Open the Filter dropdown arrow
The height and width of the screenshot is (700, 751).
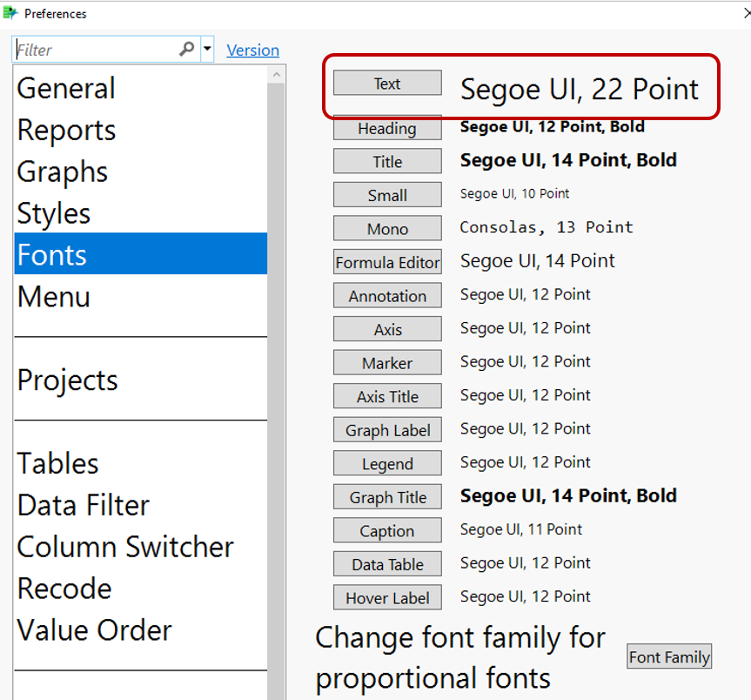pos(207,50)
